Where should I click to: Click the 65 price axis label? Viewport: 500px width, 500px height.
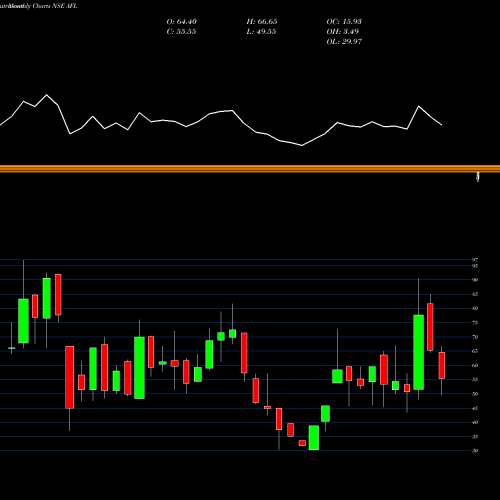coord(475,351)
